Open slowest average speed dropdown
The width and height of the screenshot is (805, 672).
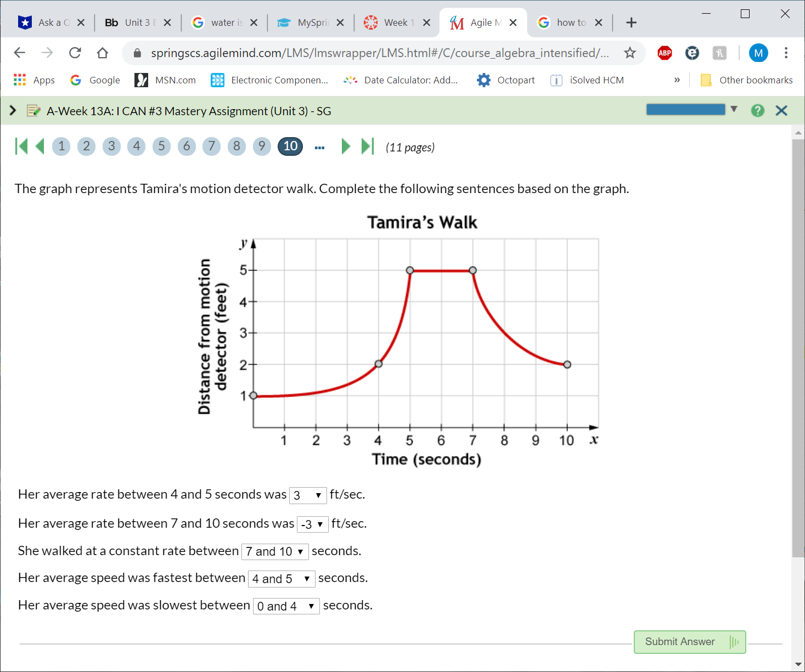[x=286, y=606]
